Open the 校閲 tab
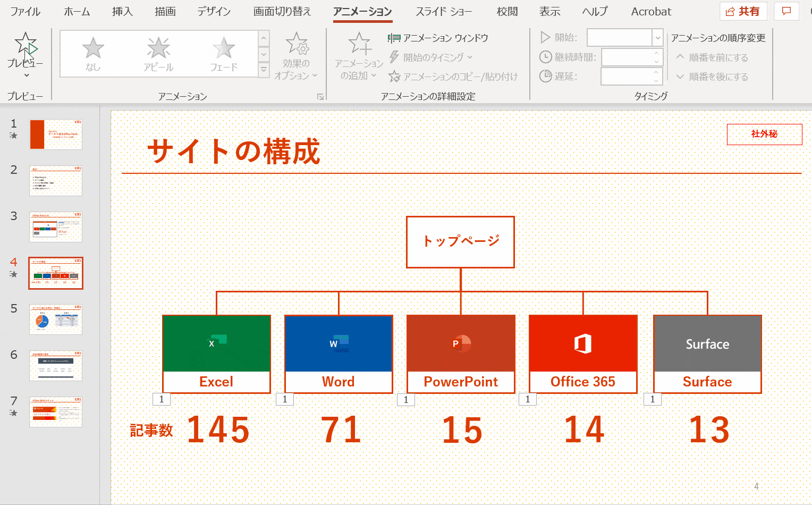 pyautogui.click(x=508, y=11)
